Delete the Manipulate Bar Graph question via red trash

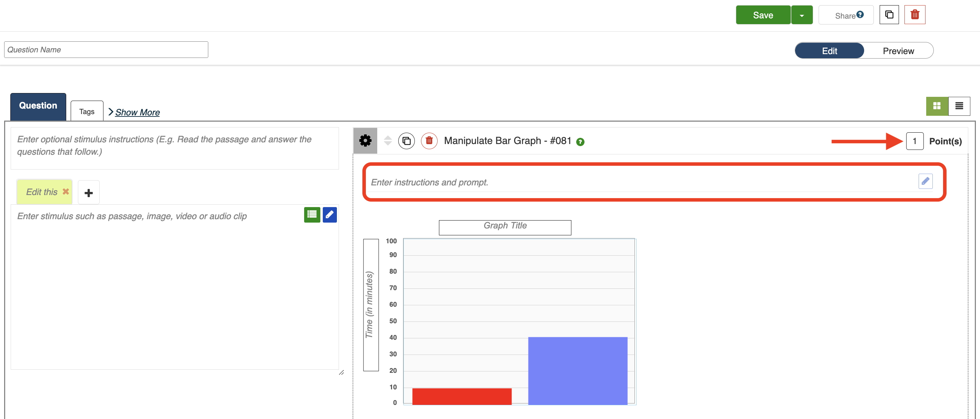point(429,141)
